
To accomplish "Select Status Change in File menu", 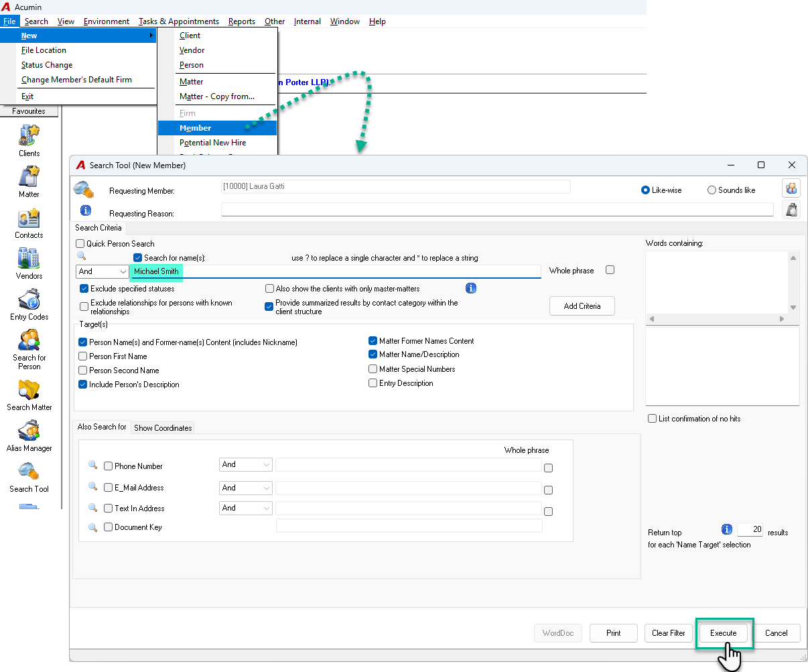I will [x=47, y=65].
